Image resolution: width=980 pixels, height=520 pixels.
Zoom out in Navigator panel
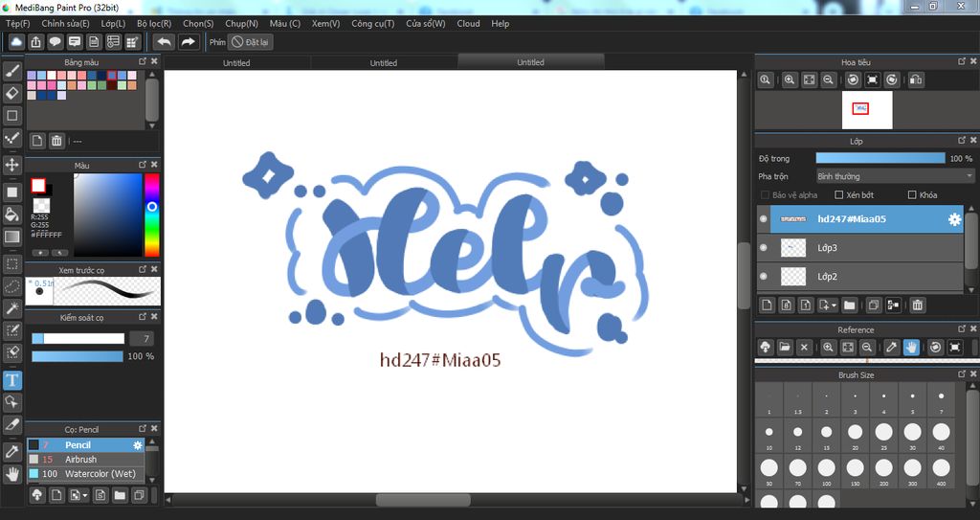point(828,79)
